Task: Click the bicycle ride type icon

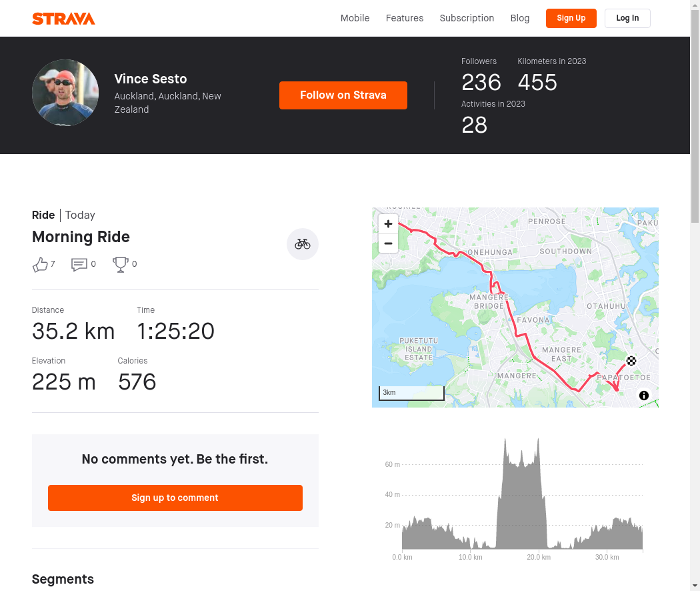Action: coord(303,244)
